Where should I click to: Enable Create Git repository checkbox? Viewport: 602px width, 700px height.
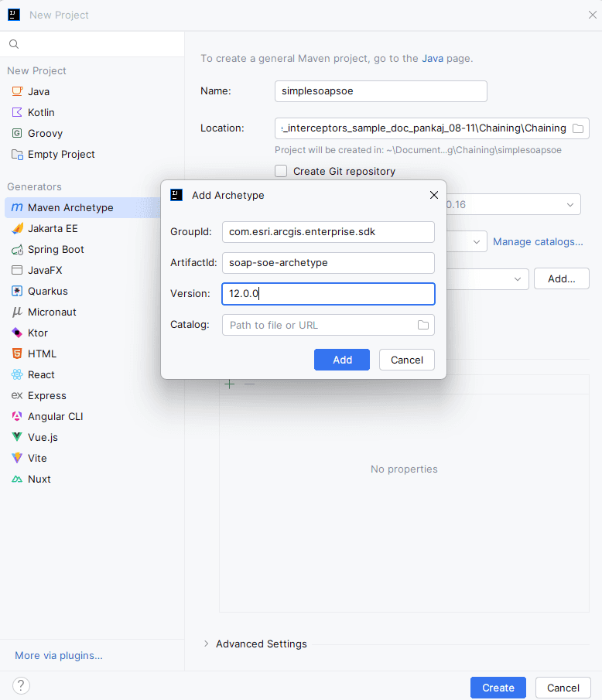[x=281, y=172]
